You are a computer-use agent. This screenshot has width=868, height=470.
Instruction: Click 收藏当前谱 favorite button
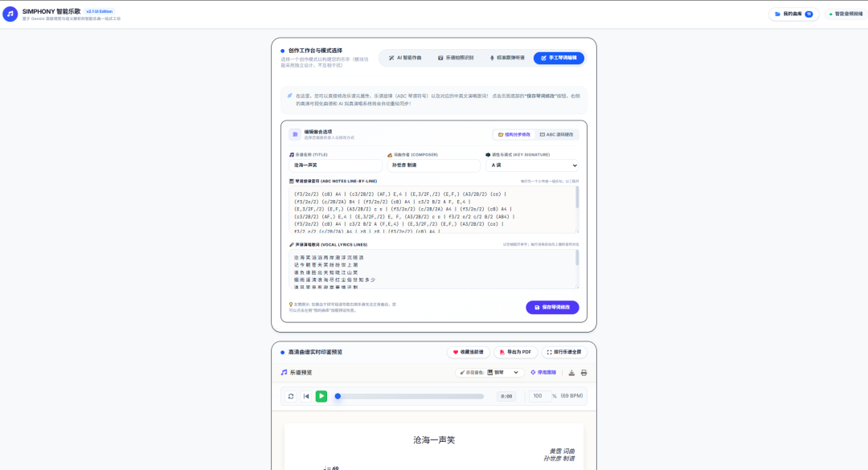(469, 352)
